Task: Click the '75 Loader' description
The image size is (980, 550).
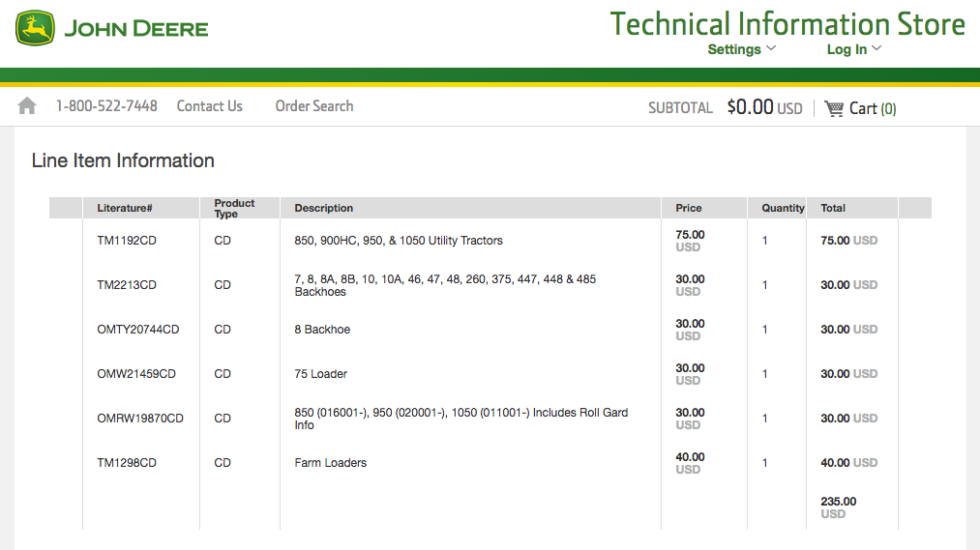Action: 320,374
